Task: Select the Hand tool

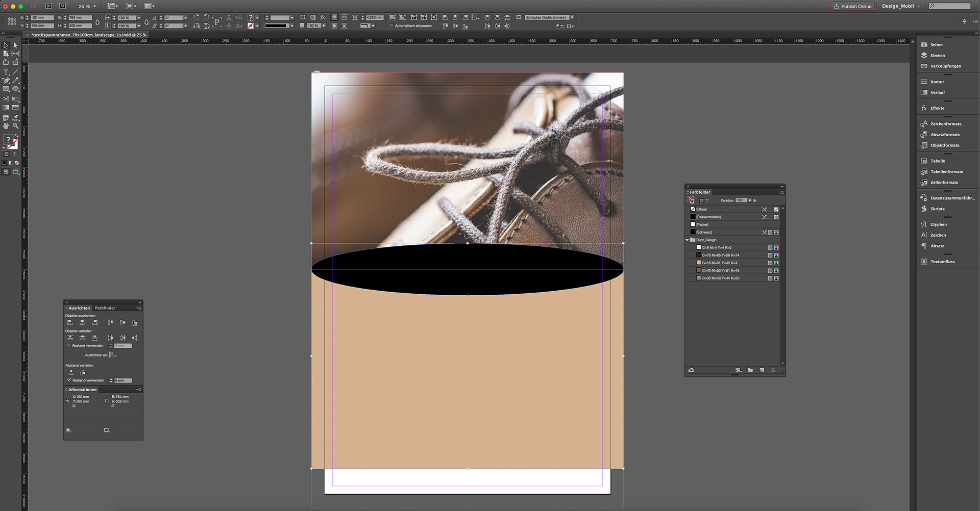Action: click(x=6, y=126)
